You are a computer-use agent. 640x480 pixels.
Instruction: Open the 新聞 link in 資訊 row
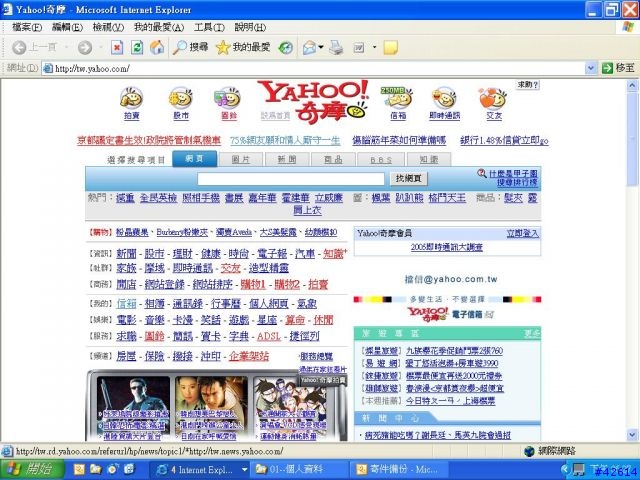click(x=126, y=253)
